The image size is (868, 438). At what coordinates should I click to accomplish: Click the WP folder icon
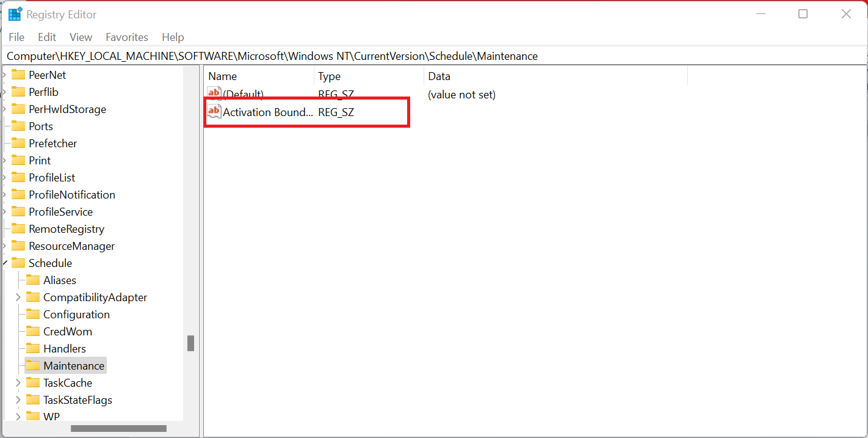click(33, 417)
